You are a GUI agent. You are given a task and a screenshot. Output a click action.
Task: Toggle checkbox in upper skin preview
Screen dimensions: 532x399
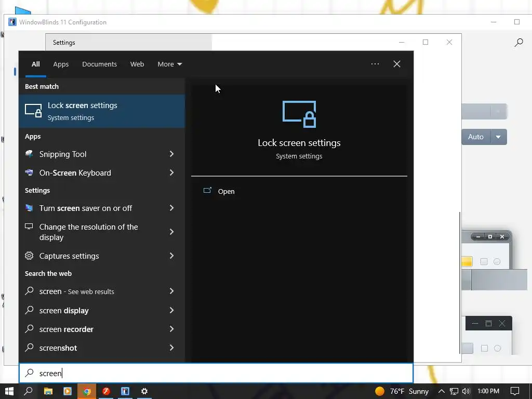[484, 262]
